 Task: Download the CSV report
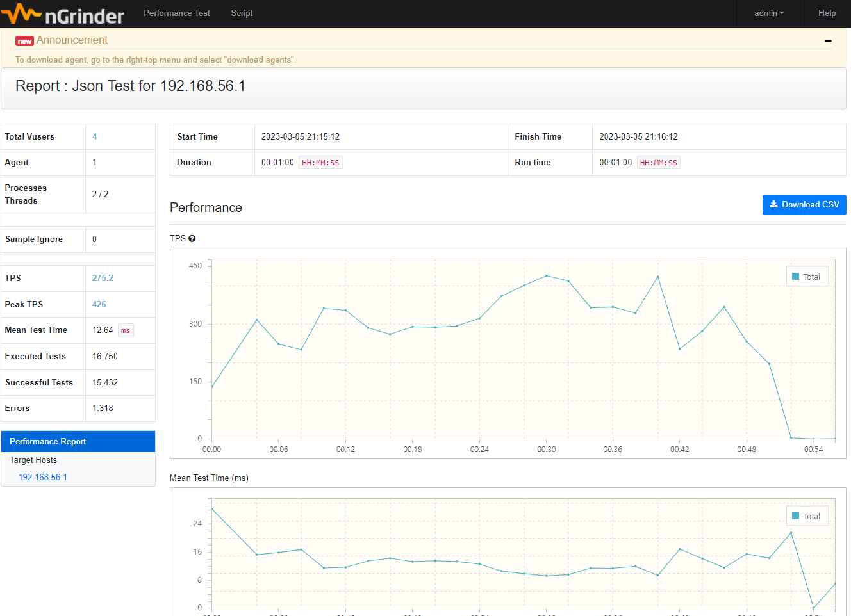coord(804,205)
